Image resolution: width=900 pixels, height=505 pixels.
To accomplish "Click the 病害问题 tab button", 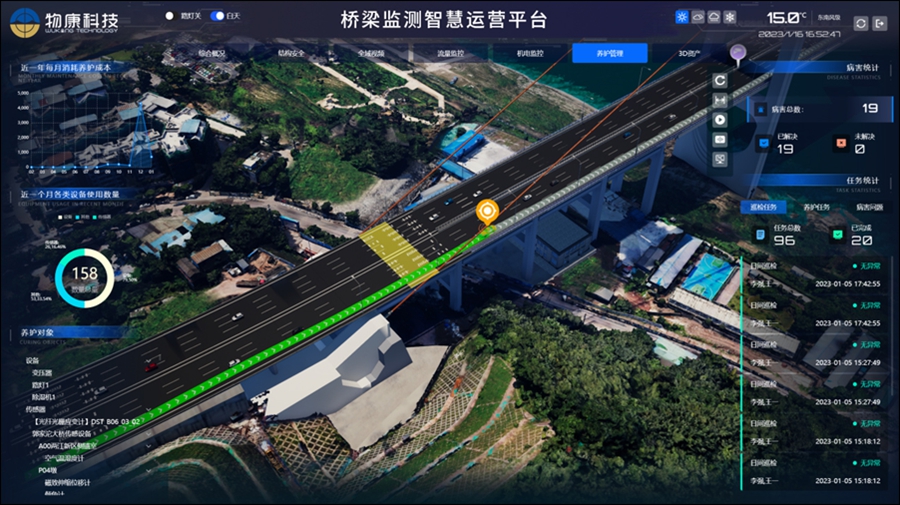I will tap(868, 207).
